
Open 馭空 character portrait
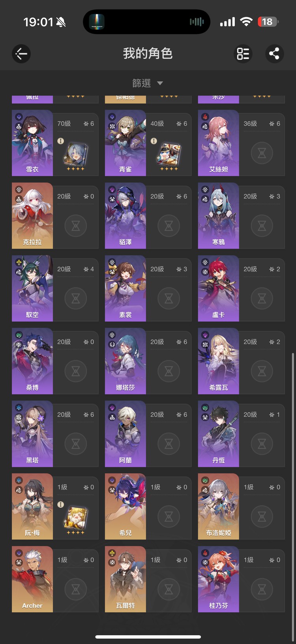tap(32, 288)
